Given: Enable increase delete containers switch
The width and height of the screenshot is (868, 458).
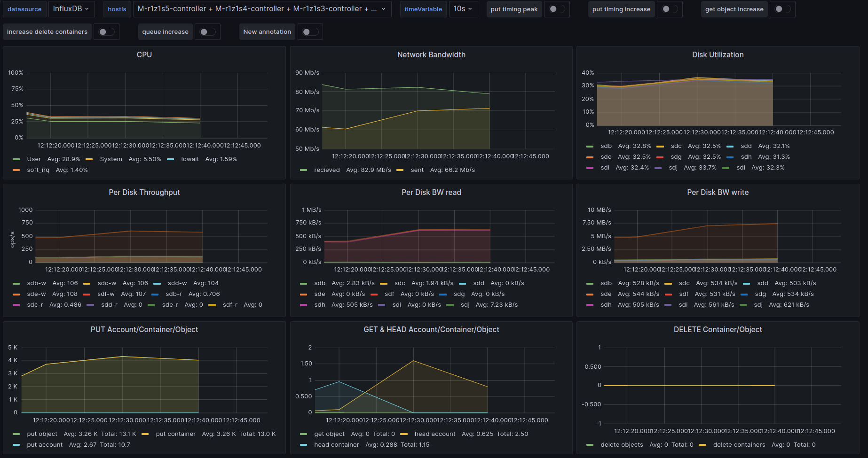Looking at the screenshot, I should 107,32.
